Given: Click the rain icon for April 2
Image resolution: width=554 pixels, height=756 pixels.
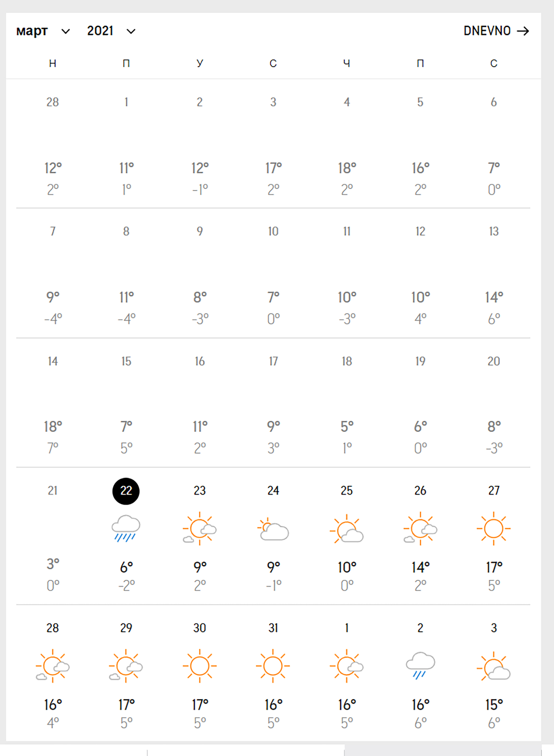Looking at the screenshot, I should (420, 666).
